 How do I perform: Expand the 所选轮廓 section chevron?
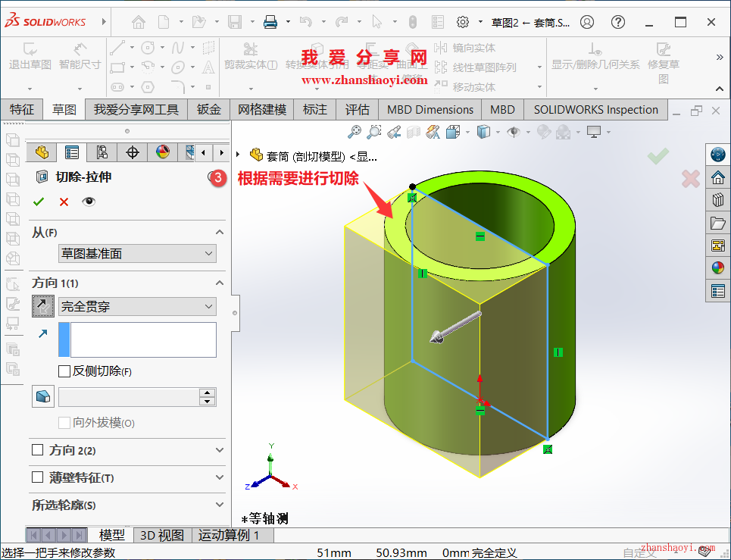220,505
